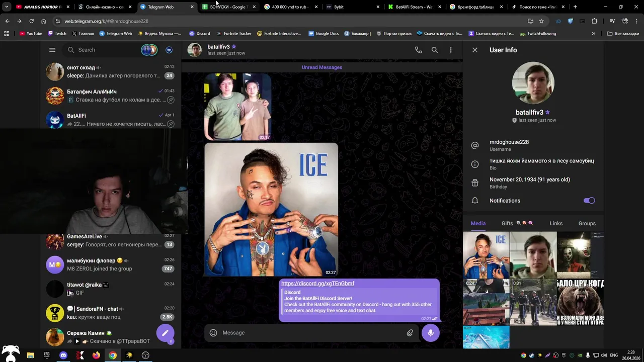This screenshot has height=362, width=644.
Task: Open the titawot @raika chat
Action: coord(111,289)
